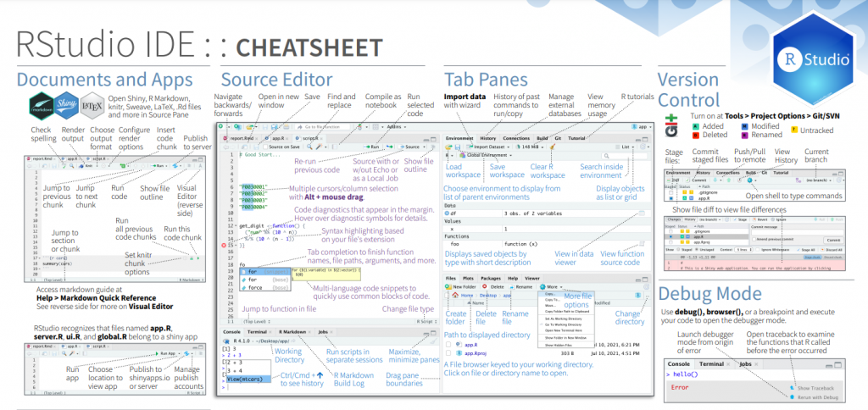Screen dimensions: 868x410
Task: Toggle the Source on Save checkbox
Action: tap(265, 147)
